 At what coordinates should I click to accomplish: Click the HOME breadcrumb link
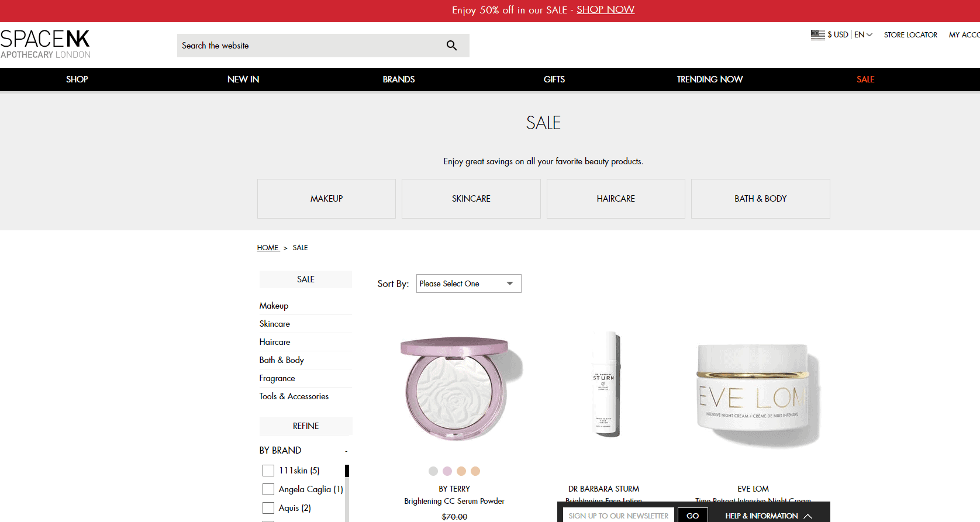tap(268, 248)
